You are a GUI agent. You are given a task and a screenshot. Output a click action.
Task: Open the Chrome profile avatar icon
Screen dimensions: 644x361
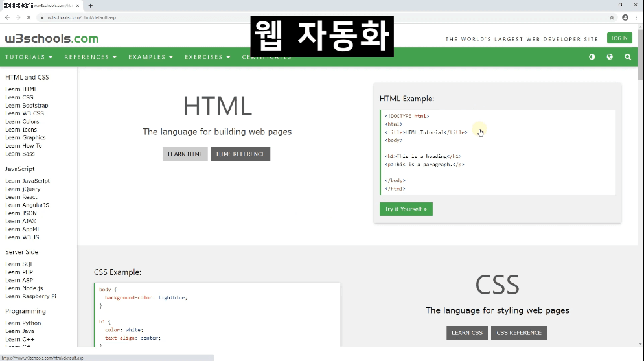click(625, 17)
